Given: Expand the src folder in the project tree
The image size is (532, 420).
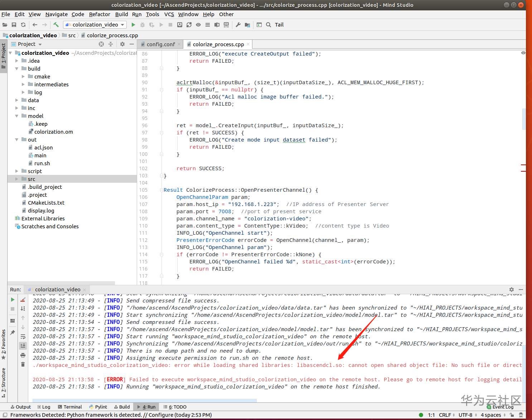Looking at the screenshot, I should 17,179.
